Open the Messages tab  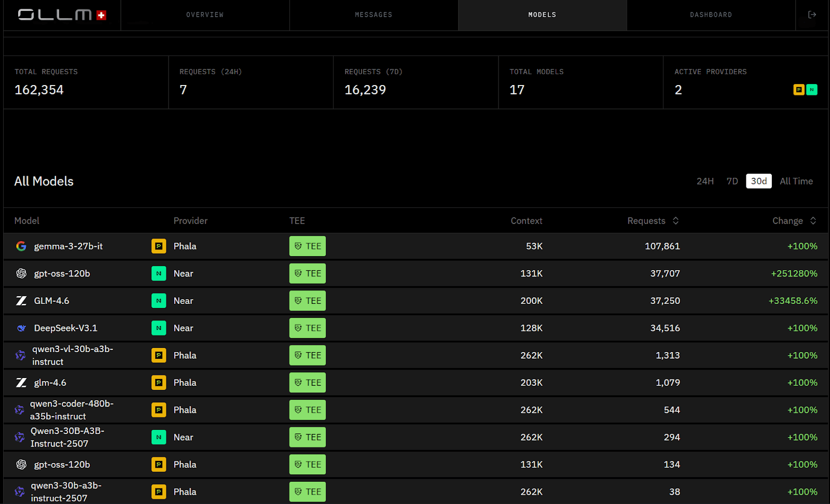click(x=374, y=15)
